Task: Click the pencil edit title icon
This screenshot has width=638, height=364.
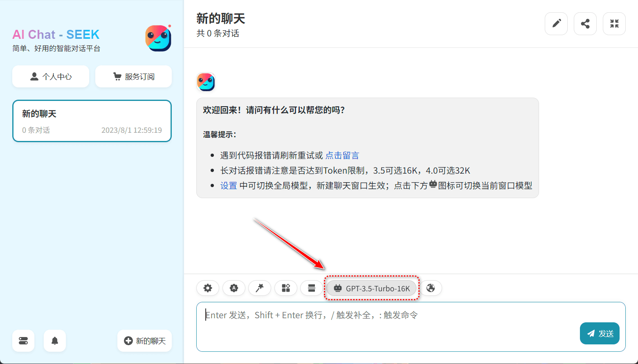Action: tap(556, 24)
